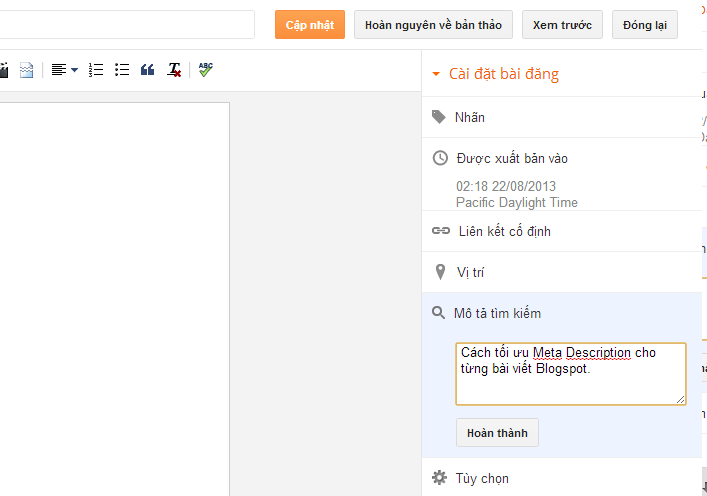
Task: Click Hoàn nguyên về bản thảo button
Action: (x=433, y=25)
